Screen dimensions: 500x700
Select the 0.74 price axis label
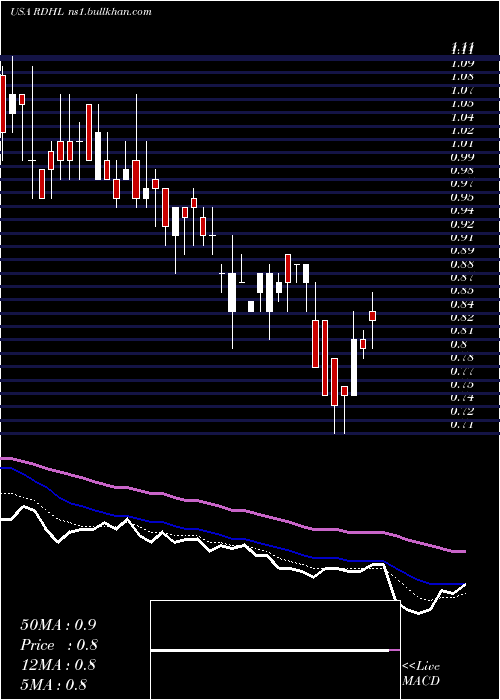[462, 397]
